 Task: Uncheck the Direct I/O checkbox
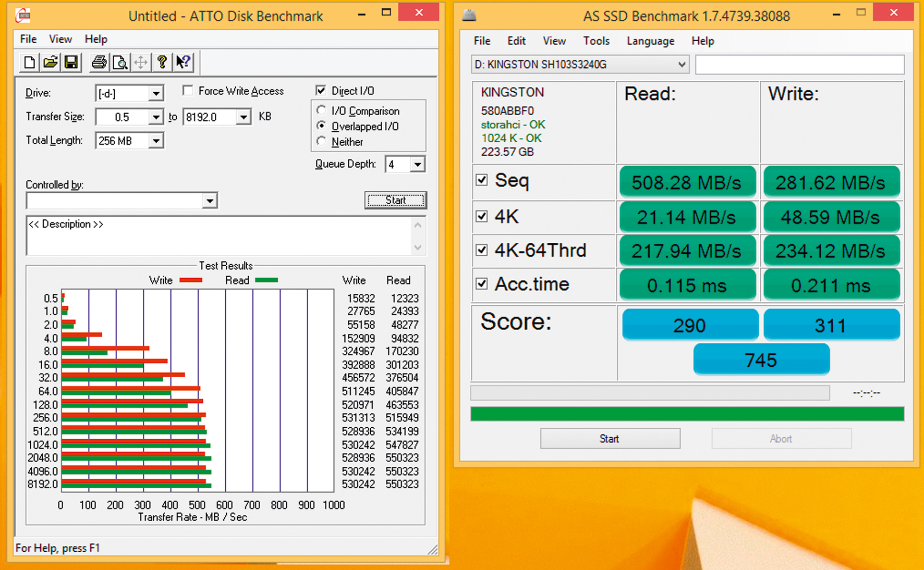pyautogui.click(x=321, y=91)
